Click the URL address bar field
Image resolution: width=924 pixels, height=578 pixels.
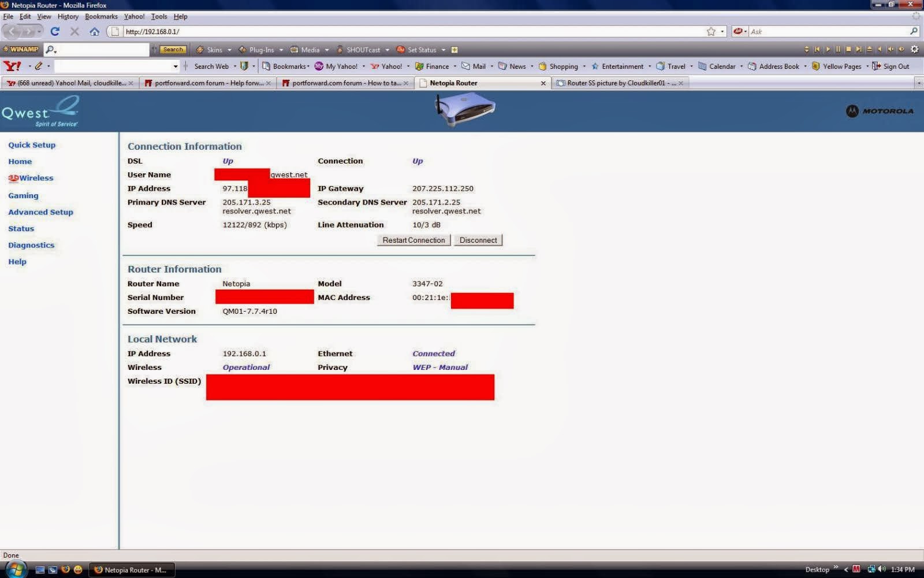[413, 32]
